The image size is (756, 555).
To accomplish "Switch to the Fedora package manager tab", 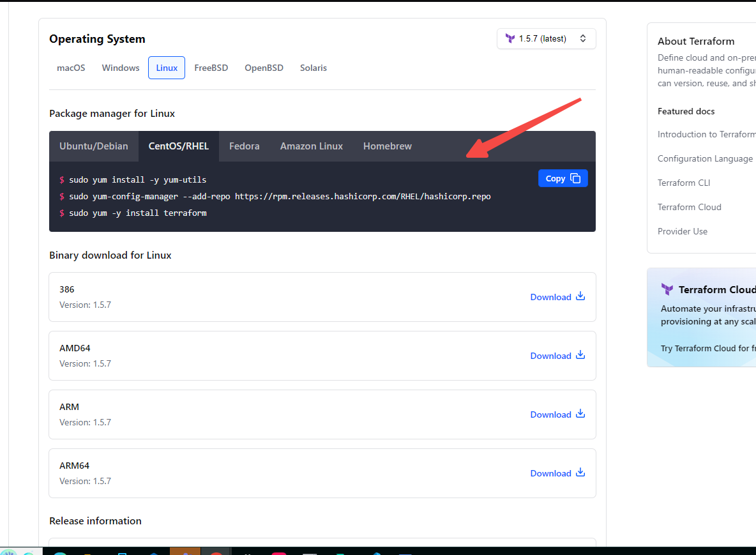I will point(244,146).
